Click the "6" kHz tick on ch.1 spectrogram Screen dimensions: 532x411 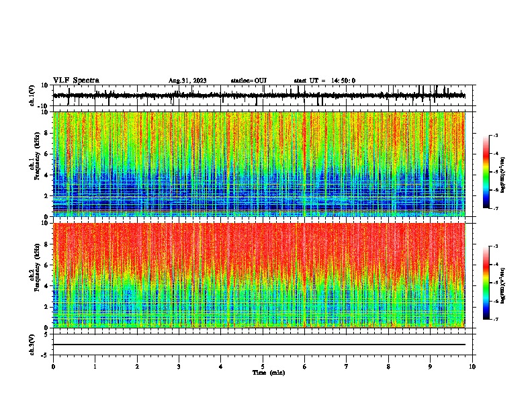pyautogui.click(x=46, y=154)
